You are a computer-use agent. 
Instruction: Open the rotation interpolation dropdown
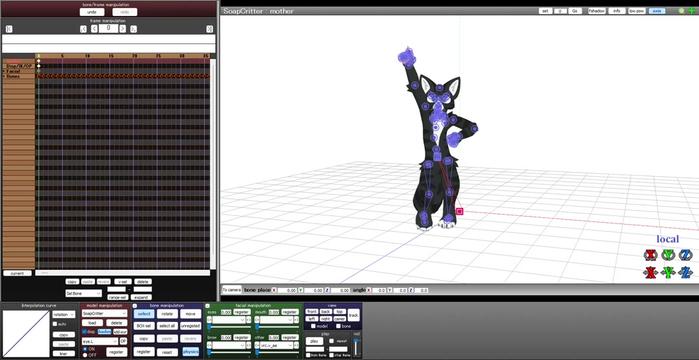[64, 314]
